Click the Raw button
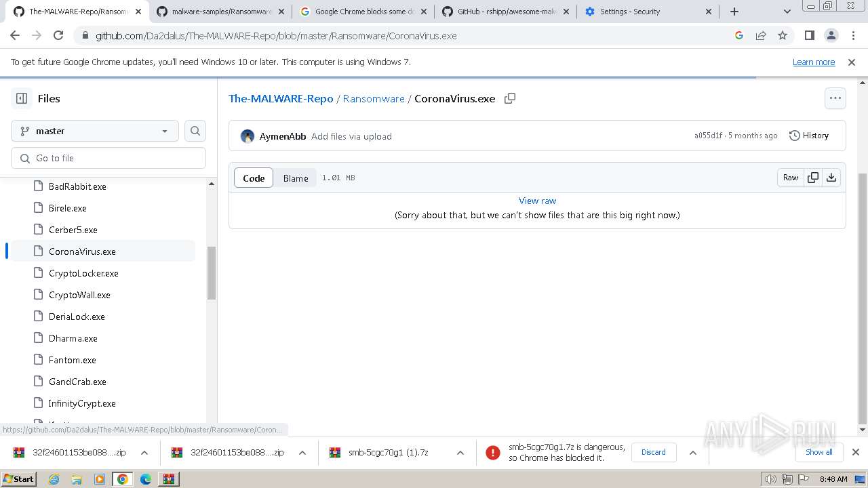868x488 pixels. [791, 178]
